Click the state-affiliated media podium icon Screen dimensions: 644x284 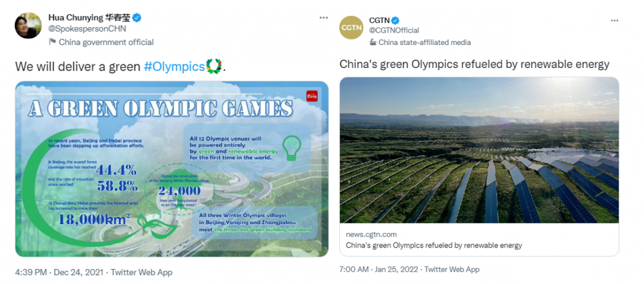tap(373, 42)
